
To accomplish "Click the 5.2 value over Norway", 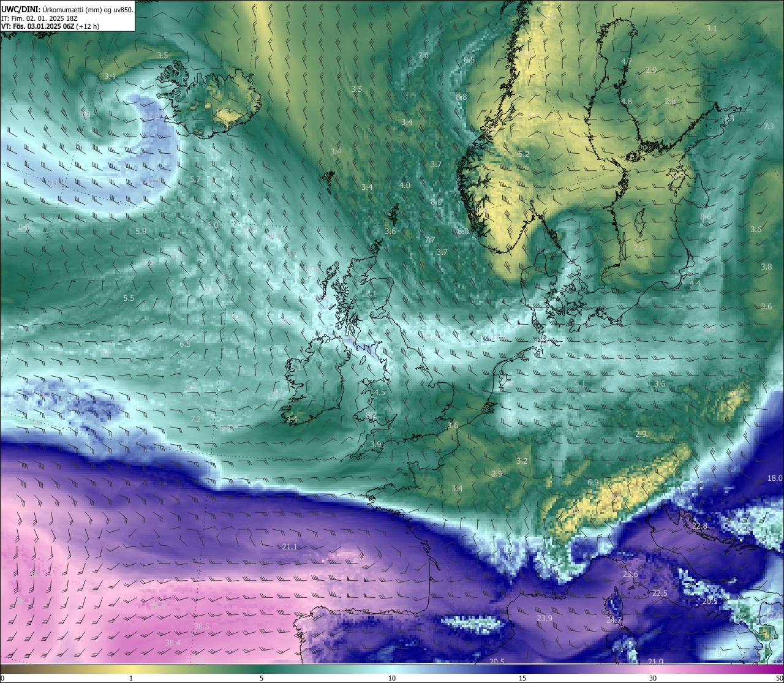I will tap(524, 154).
